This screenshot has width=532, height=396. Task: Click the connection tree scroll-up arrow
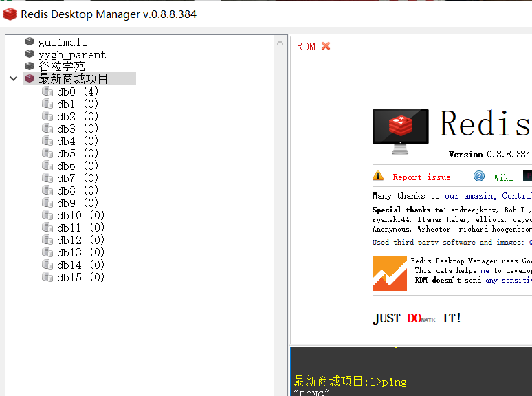pos(280,43)
